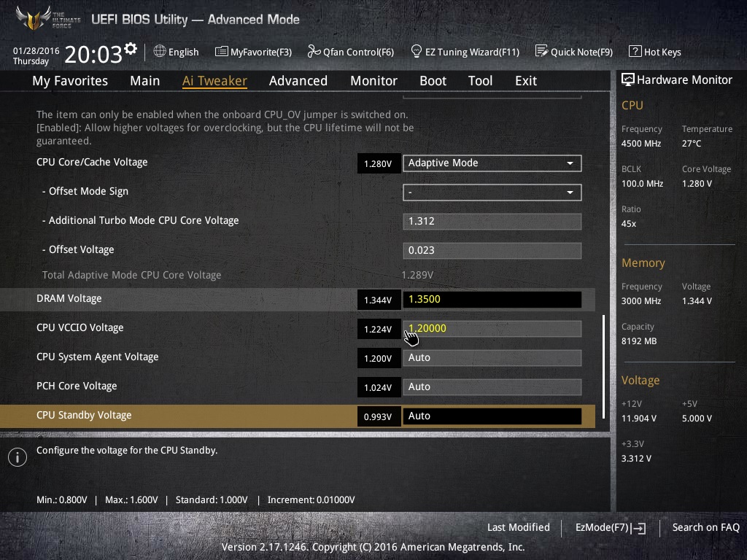Click the 4500 MHz CPU frequency value
This screenshot has height=560, width=747.
640,144
